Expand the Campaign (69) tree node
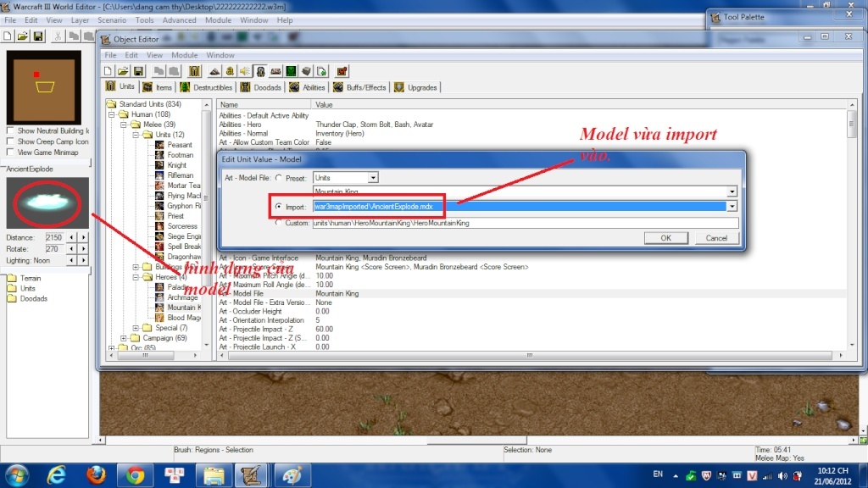Image resolution: width=868 pixels, height=488 pixels. (124, 338)
